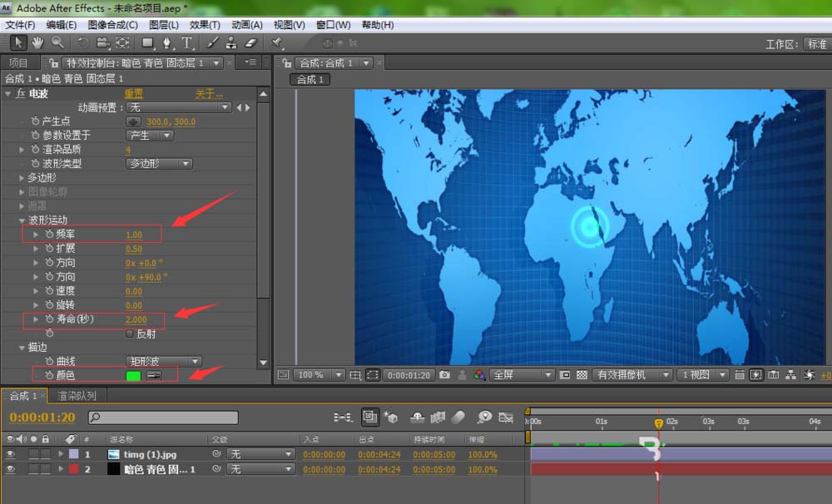Click the 重置 link for the 电波 effect
The image size is (832, 504).
point(133,94)
